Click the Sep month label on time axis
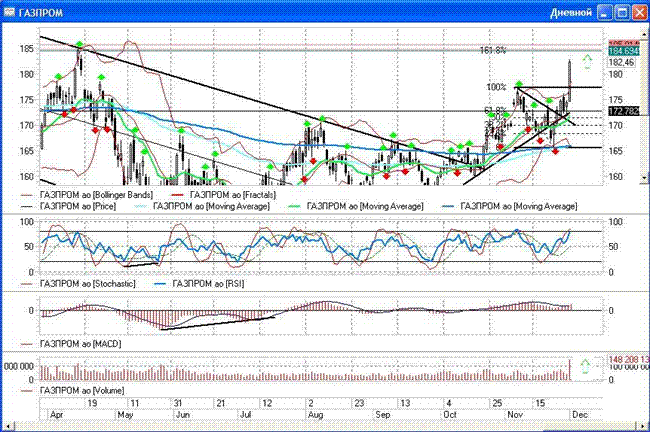Screen dimensions: 650x432 pos(383,415)
